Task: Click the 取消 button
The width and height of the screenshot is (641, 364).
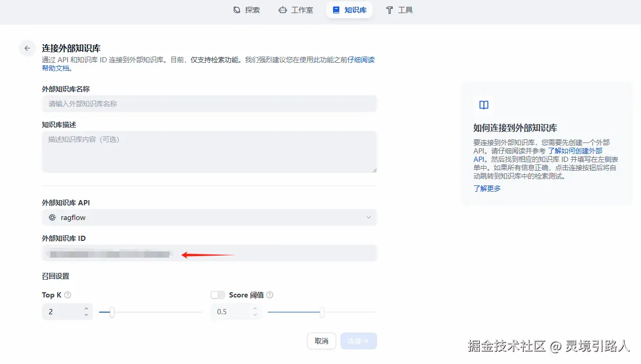Action: [321, 340]
